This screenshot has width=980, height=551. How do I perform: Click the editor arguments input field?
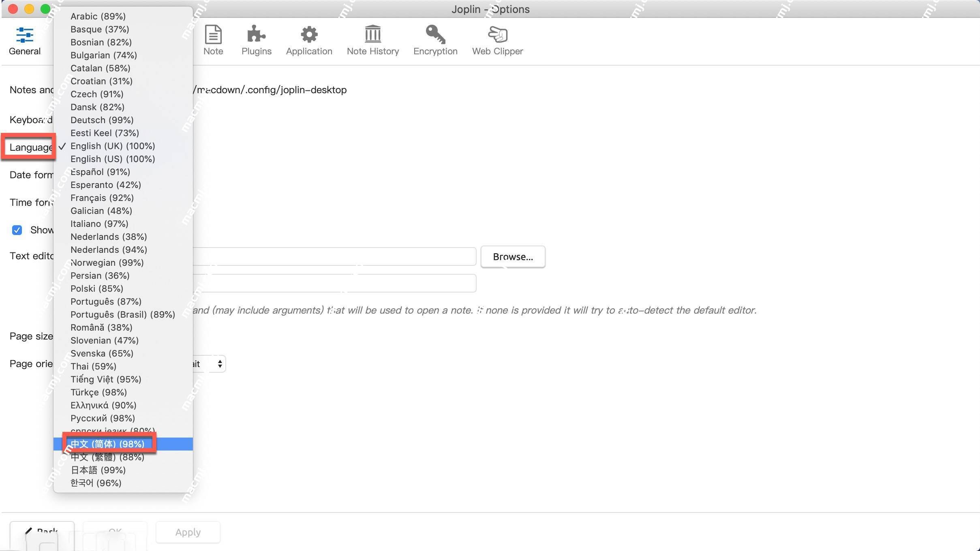[x=334, y=283]
